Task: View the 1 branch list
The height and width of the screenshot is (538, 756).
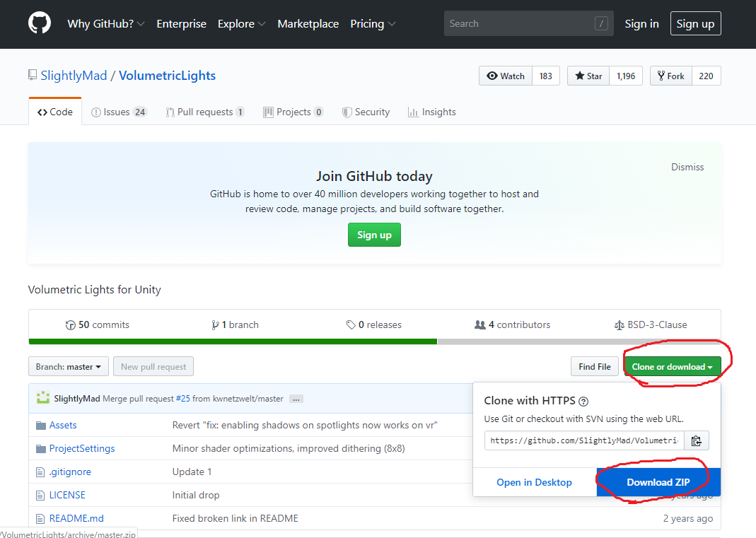Action: click(x=235, y=325)
